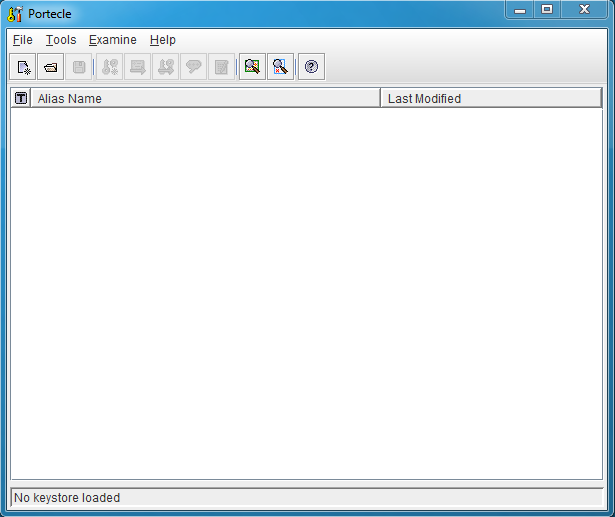Image resolution: width=615 pixels, height=517 pixels.
Task: Open the Tools menu
Action: tap(61, 40)
